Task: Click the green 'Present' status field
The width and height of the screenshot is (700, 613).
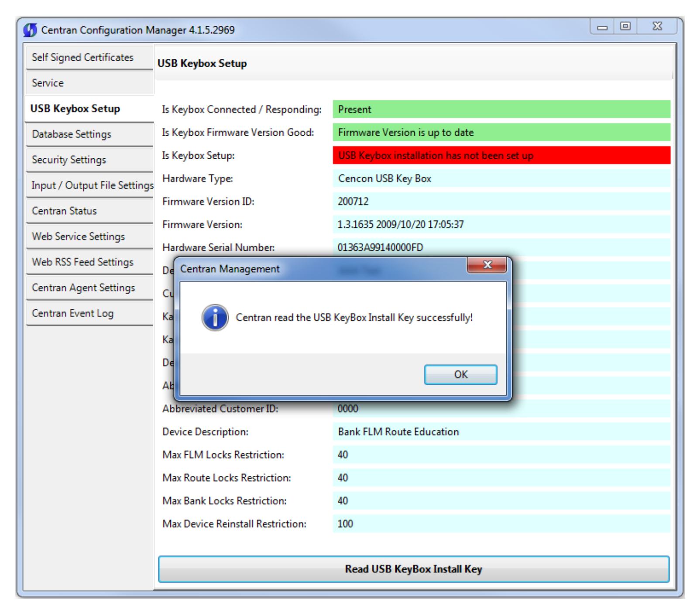Action: click(501, 110)
